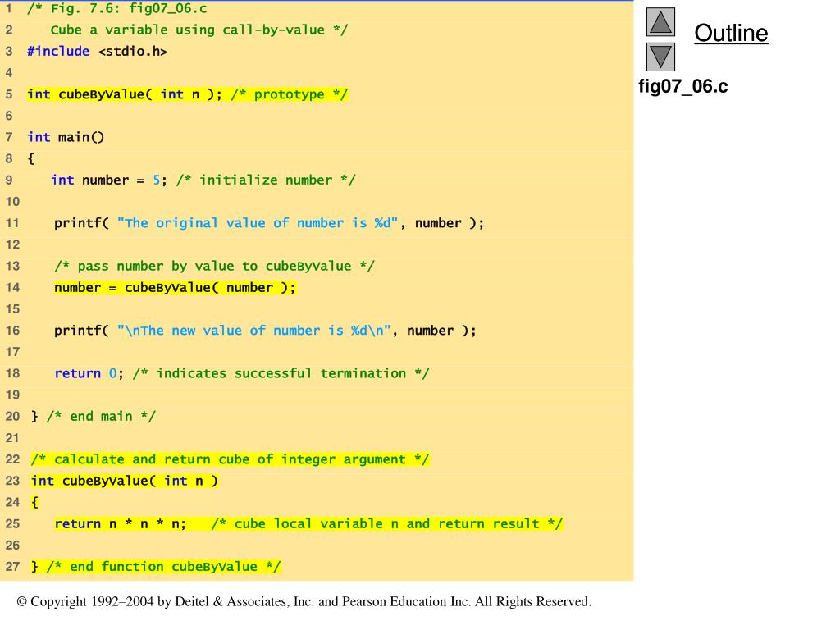
Task: Click comment 'calculate and return cube of integer argument'
Action: coord(231,459)
